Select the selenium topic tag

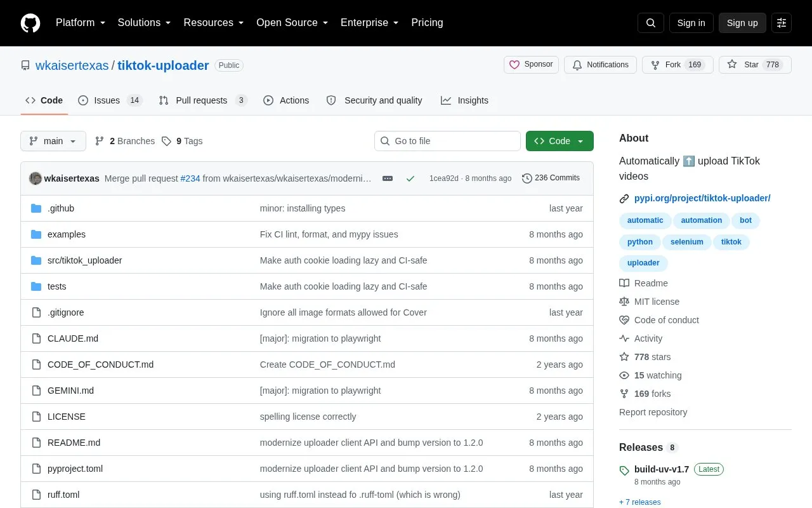tap(687, 242)
